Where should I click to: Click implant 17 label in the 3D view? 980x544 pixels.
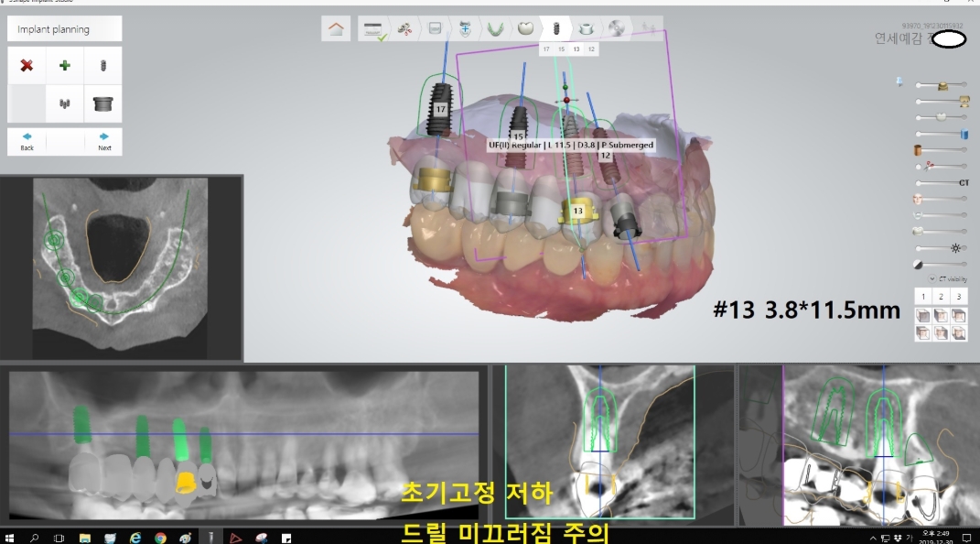pyautogui.click(x=441, y=109)
